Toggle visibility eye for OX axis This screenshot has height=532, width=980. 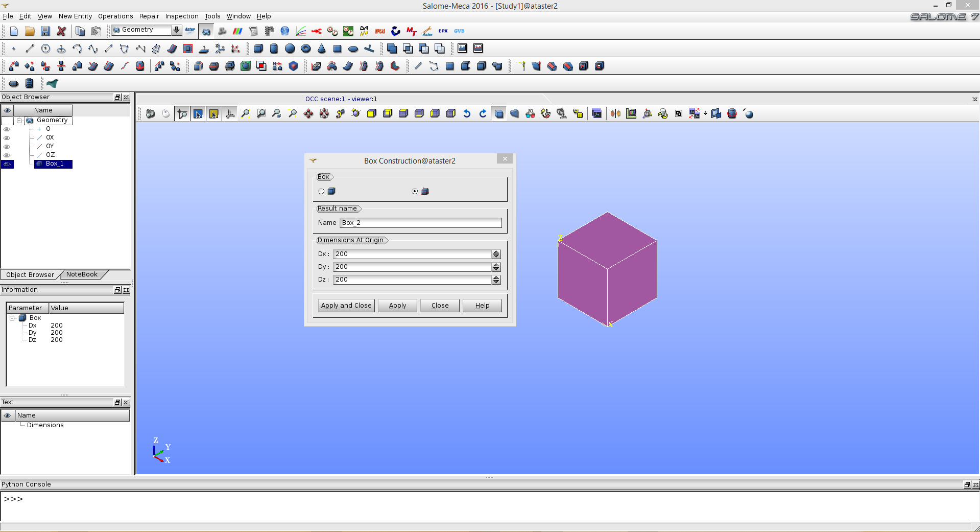pyautogui.click(x=7, y=138)
